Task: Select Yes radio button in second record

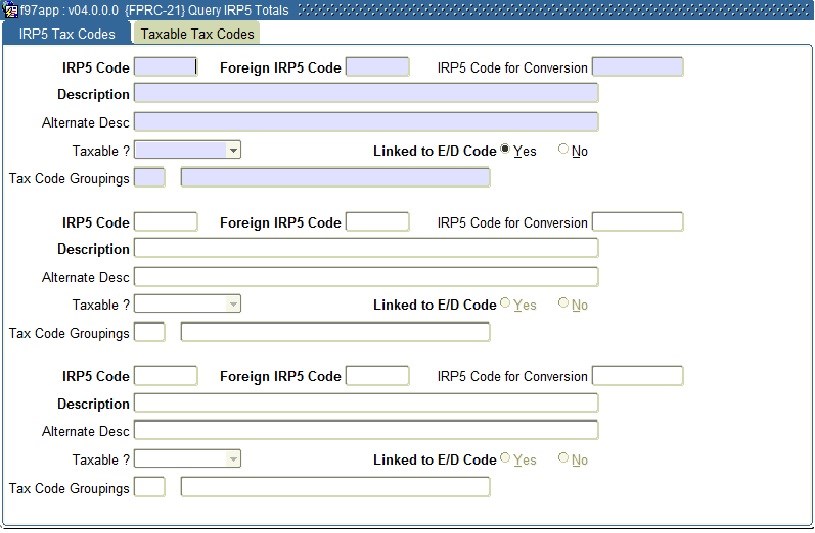Action: (505, 304)
